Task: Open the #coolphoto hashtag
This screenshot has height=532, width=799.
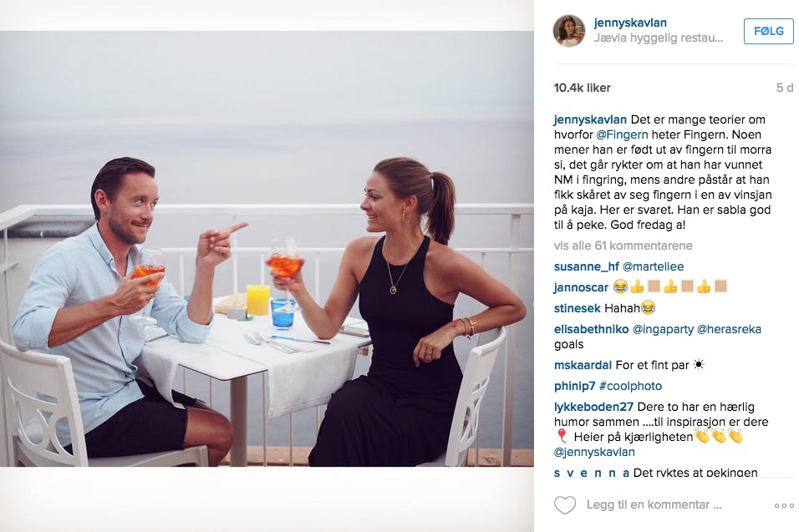Action: click(630, 387)
